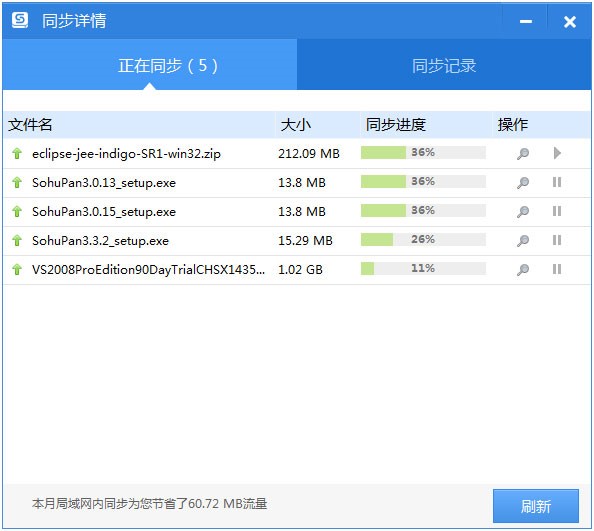Click progress bar of SohuPan3.0.13_setup.exe
The width and height of the screenshot is (594, 531).
(423, 181)
